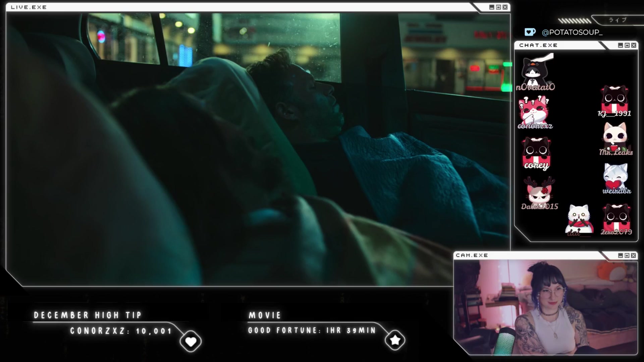Maximize the LIVE.EXE window
Screen dimensions: 644x362
coord(498,7)
